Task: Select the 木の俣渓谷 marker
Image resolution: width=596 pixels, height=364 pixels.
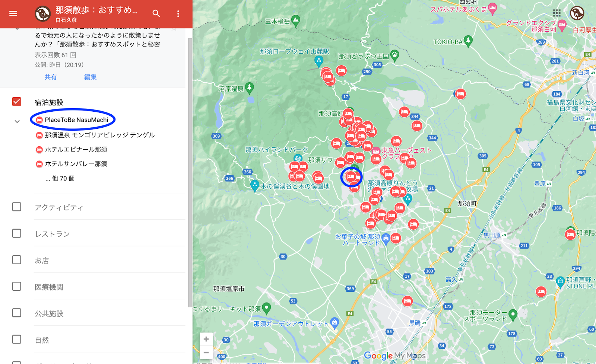Action: point(254,185)
